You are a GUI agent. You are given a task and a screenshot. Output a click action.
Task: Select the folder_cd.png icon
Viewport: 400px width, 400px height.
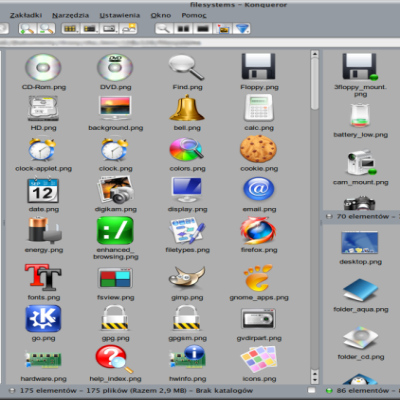[x=360, y=337]
